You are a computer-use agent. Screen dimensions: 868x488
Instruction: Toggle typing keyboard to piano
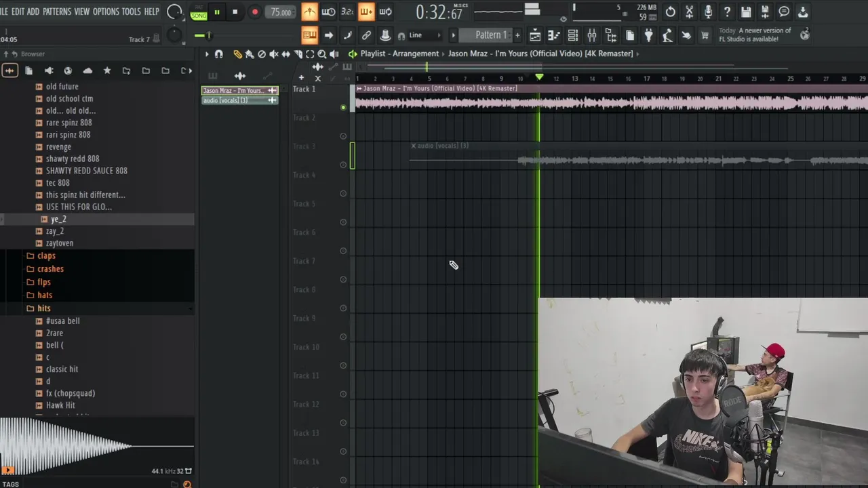(309, 35)
